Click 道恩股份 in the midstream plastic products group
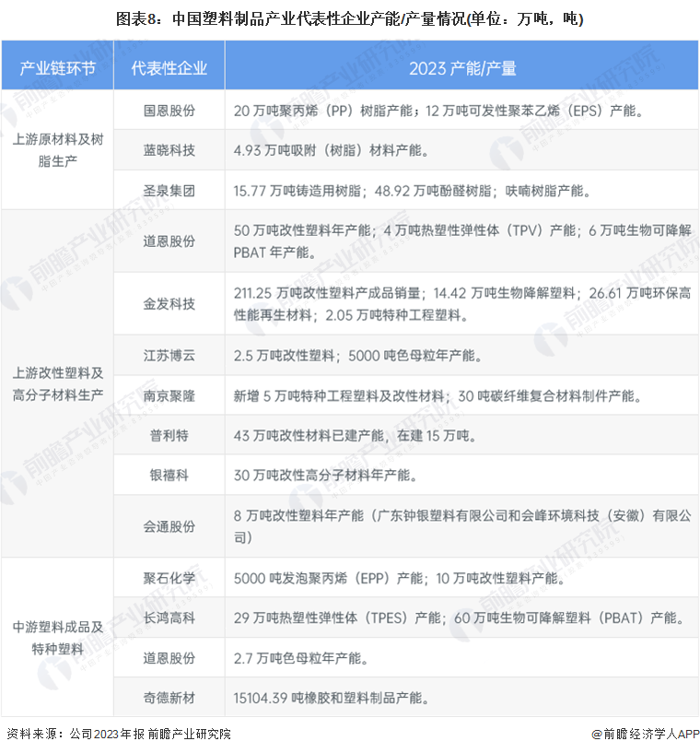 (169, 657)
